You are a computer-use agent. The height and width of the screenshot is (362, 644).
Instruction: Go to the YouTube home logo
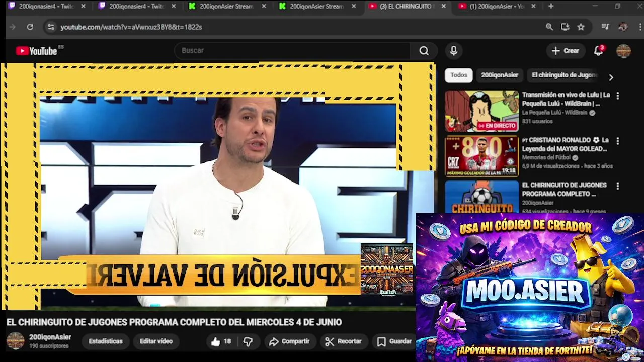[x=36, y=51]
